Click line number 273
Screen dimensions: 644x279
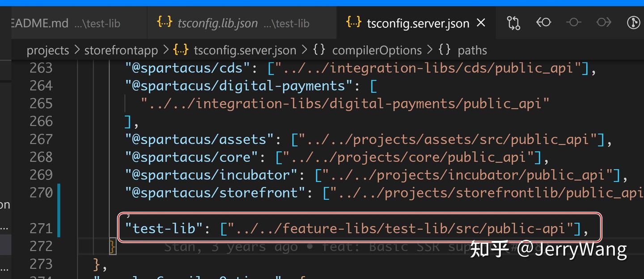(x=41, y=264)
